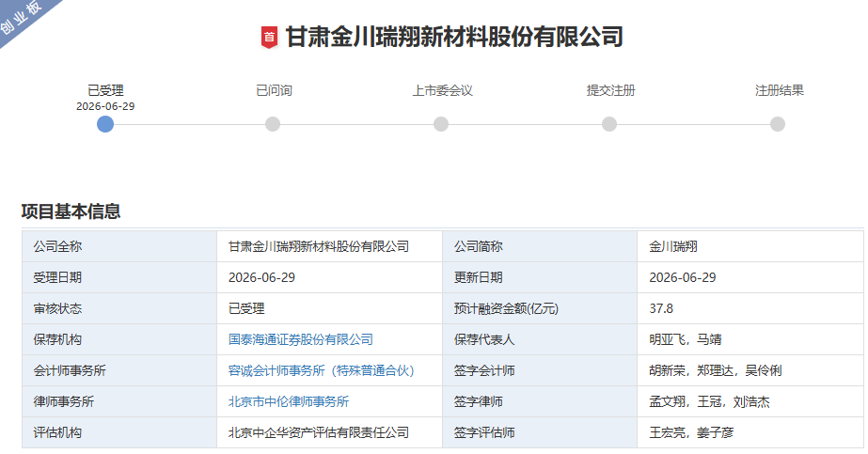This screenshot has height=454, width=868.
Task: Open 国泰海通证券股份有限公司 link
Action: click(301, 339)
